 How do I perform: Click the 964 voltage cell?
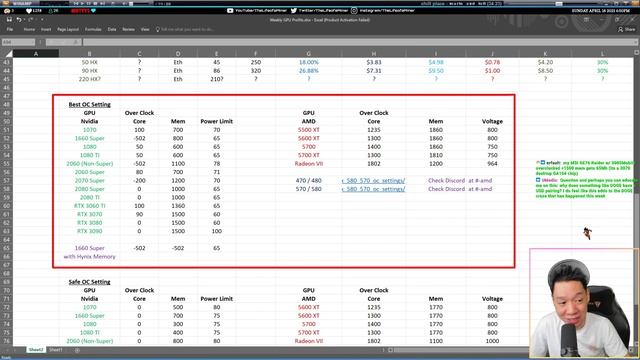pos(492,164)
